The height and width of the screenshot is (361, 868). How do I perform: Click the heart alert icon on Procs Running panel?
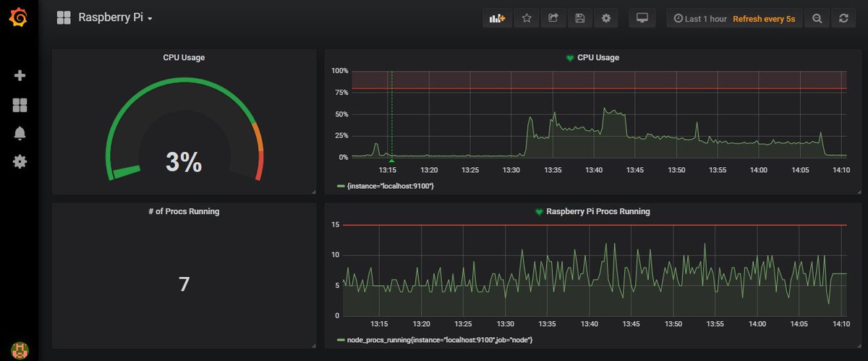point(539,212)
